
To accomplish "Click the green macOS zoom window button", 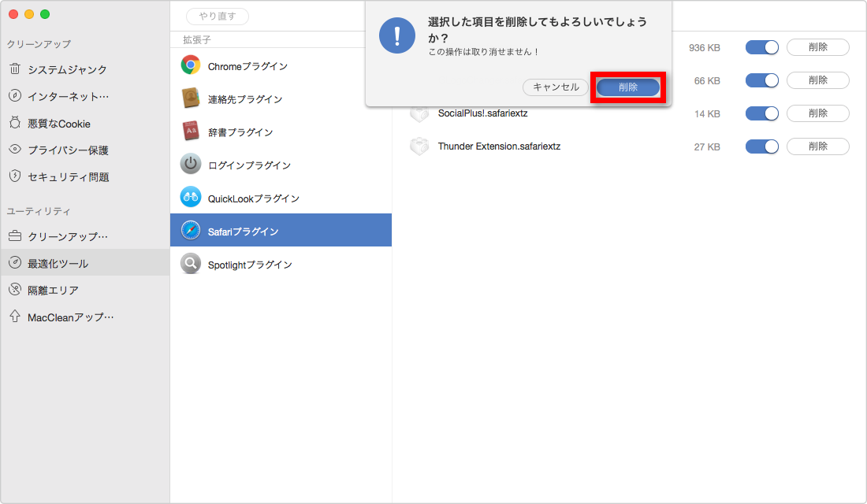I will 45,14.
